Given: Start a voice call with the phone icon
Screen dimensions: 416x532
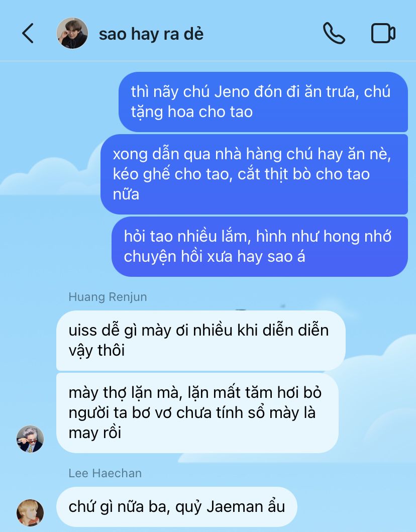Looking at the screenshot, I should (x=334, y=33).
